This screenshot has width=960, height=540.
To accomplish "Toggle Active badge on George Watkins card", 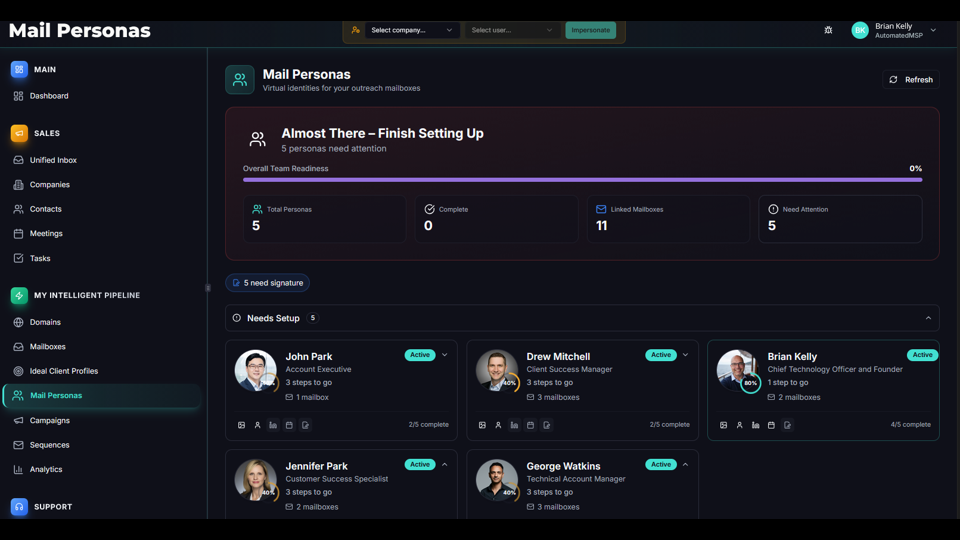I will (660, 465).
